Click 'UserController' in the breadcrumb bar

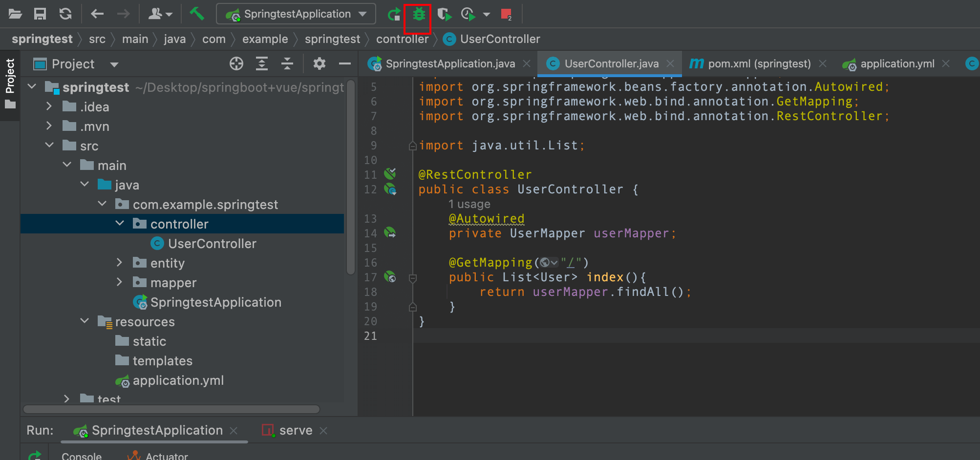(492, 39)
